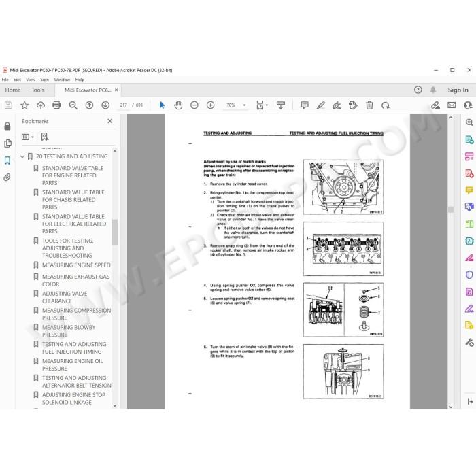
Task: Switch to the Tools tab
Action: point(38,90)
